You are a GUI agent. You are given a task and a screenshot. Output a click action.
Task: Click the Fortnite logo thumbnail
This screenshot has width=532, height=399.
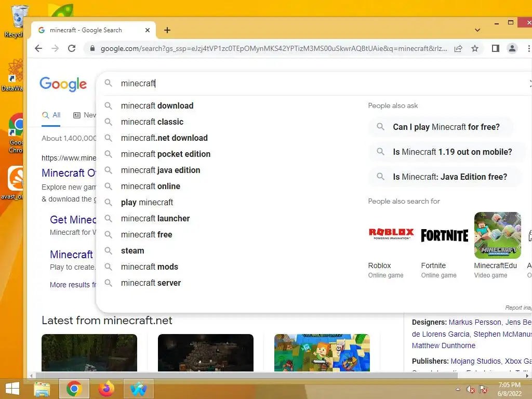(445, 235)
